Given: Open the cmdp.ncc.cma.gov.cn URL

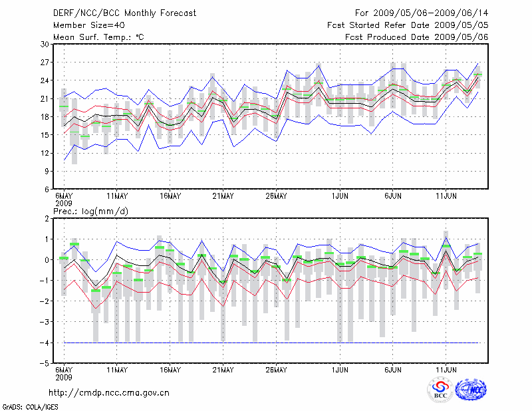Looking at the screenshot, I should (109, 392).
